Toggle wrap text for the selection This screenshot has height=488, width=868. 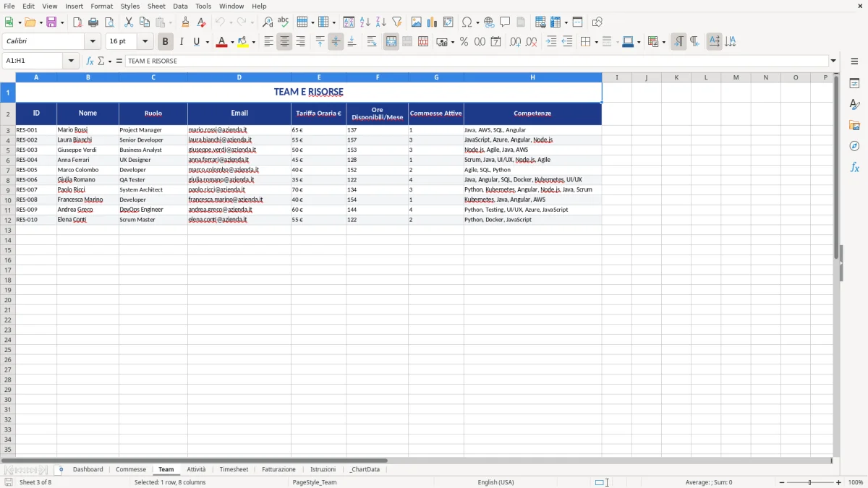tap(371, 41)
